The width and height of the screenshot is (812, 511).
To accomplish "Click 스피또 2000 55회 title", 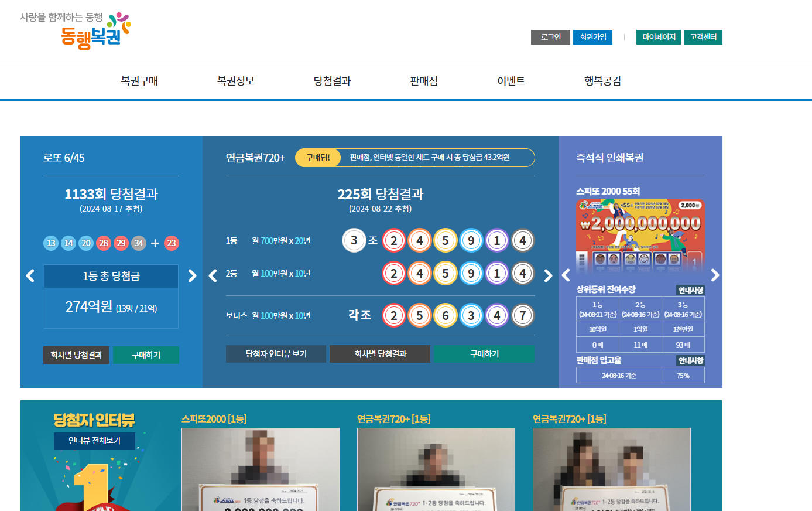I will pyautogui.click(x=608, y=191).
